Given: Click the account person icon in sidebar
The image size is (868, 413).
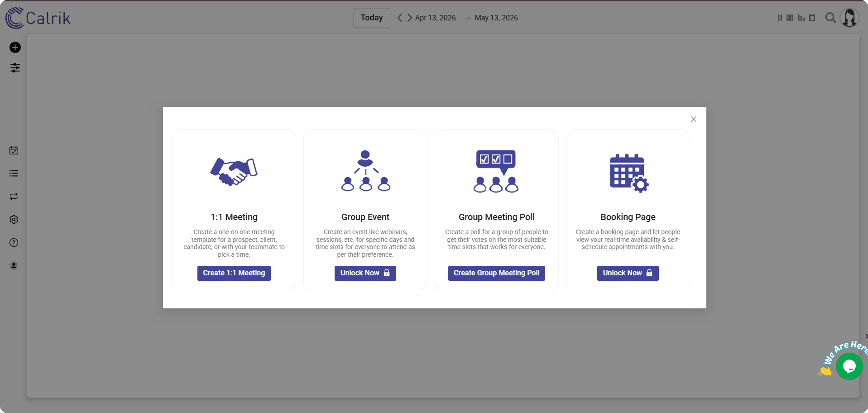Looking at the screenshot, I should pos(14,266).
